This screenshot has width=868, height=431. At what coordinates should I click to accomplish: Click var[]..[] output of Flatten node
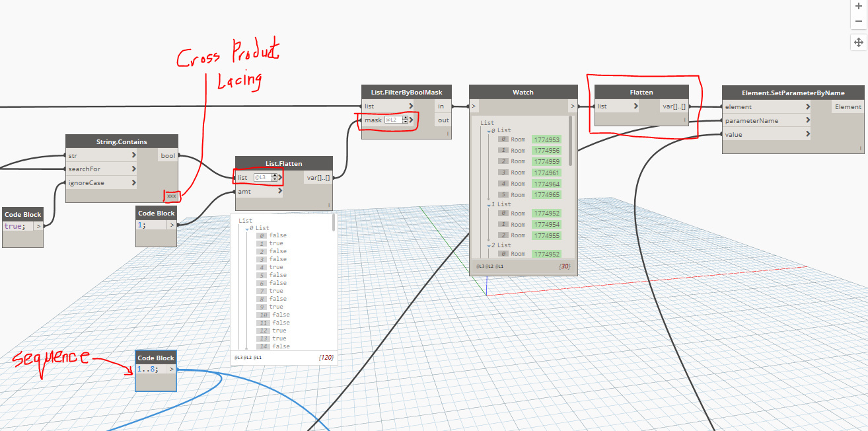[x=674, y=106]
